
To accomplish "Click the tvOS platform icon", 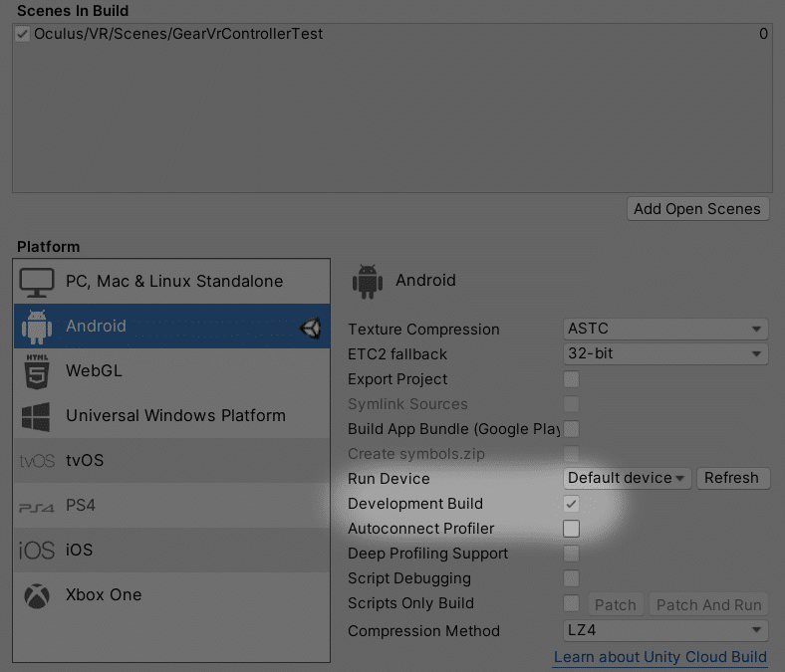I will (x=37, y=461).
